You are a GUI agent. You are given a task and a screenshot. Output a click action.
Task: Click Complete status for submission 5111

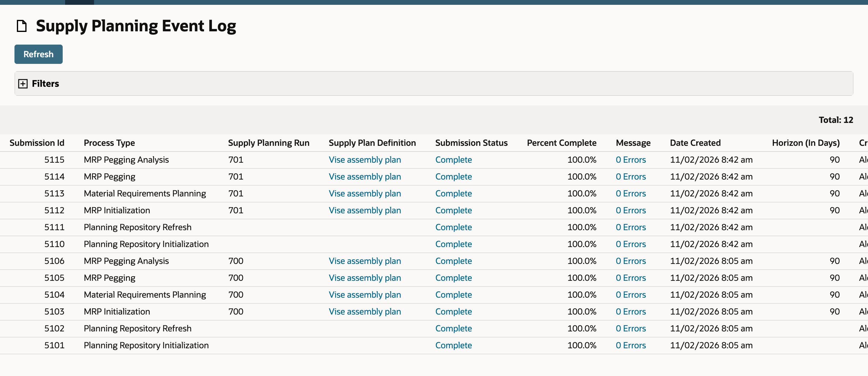coord(453,227)
